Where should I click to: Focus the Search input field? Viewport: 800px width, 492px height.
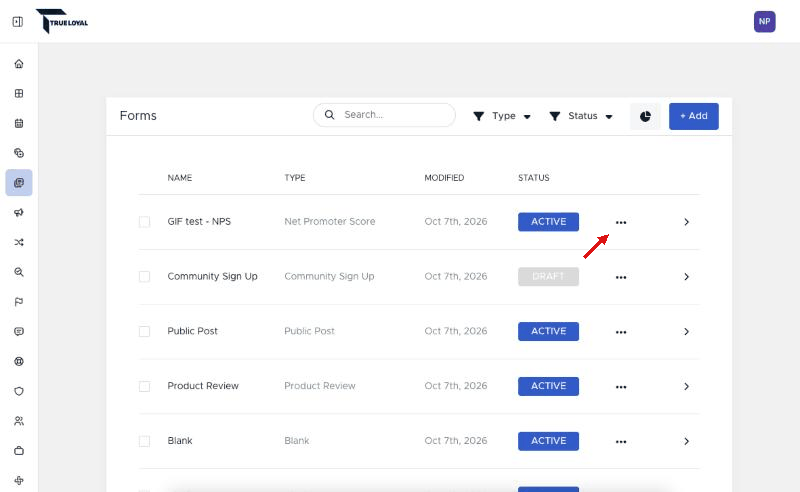pyautogui.click(x=384, y=115)
